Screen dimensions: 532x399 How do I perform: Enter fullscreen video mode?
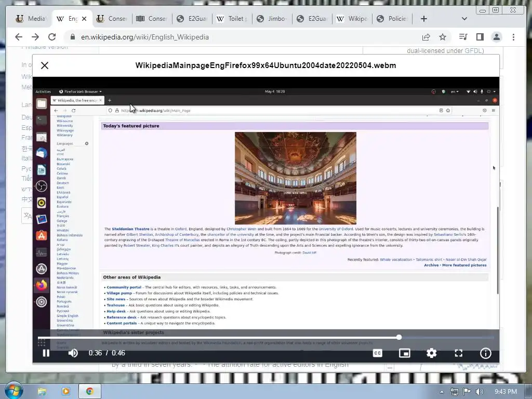coord(458,353)
